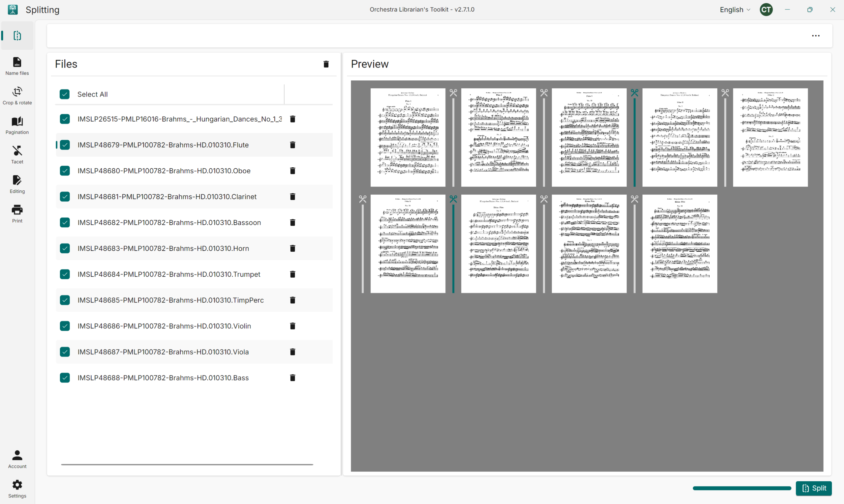Open the three-dots more options menu

click(815, 36)
